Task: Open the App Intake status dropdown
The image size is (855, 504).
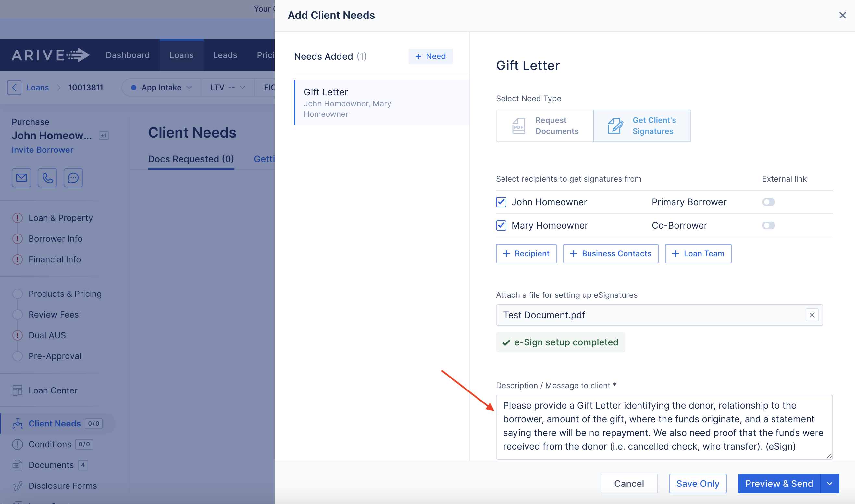Action: tap(161, 87)
